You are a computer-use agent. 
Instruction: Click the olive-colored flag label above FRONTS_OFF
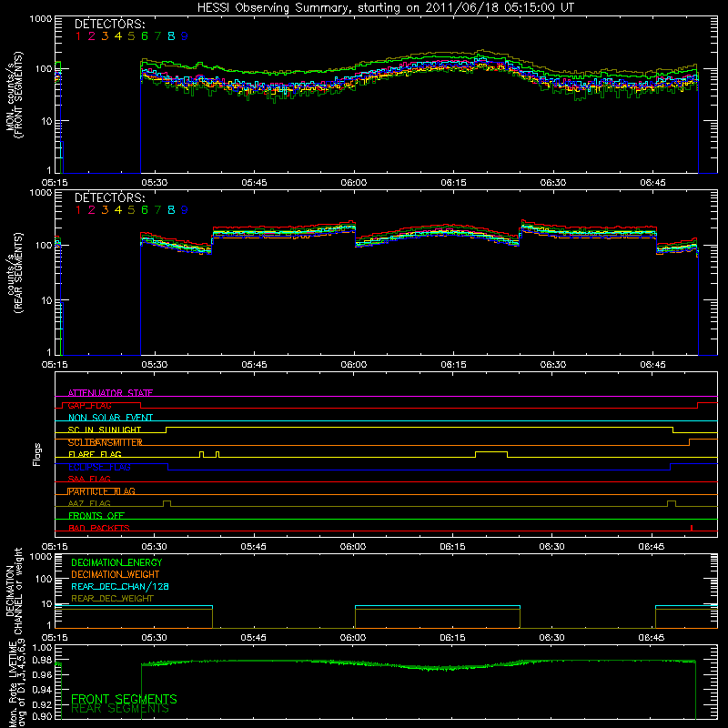click(x=89, y=503)
